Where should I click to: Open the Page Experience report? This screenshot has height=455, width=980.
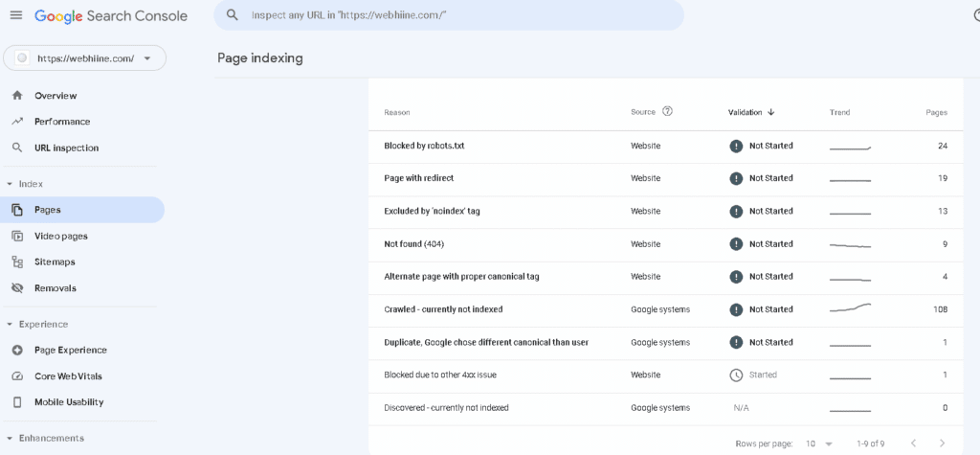pos(82,350)
